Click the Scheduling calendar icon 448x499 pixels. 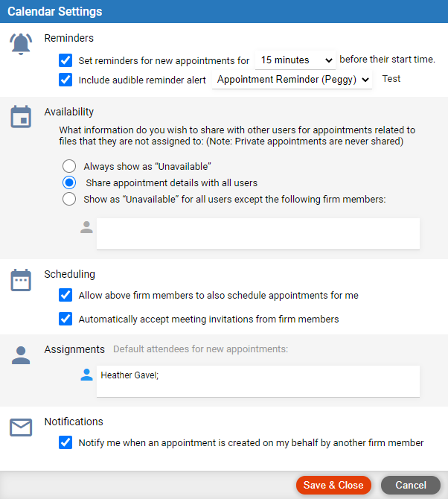[x=21, y=280]
